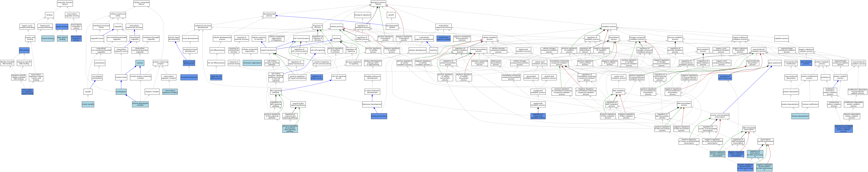Click the histone deacetylase complex node
Image resolution: width=868 pixels, height=172 pixels.
(x=140, y=104)
